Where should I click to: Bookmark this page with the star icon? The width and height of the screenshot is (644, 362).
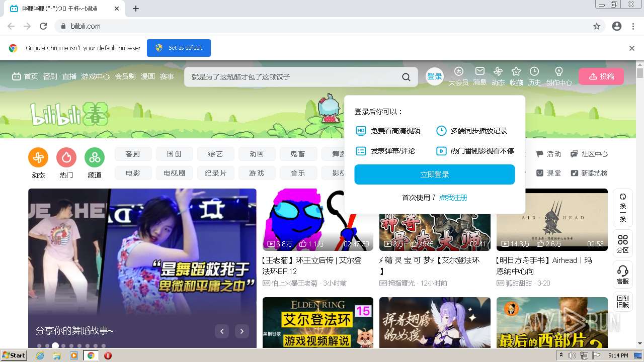[597, 26]
